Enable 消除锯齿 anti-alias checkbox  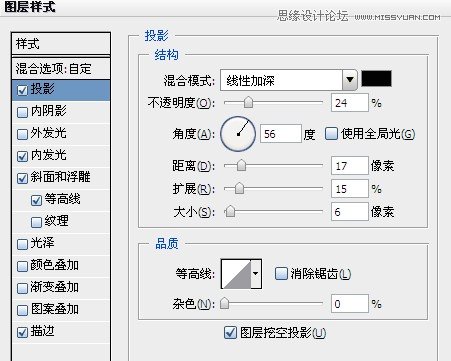click(x=281, y=273)
